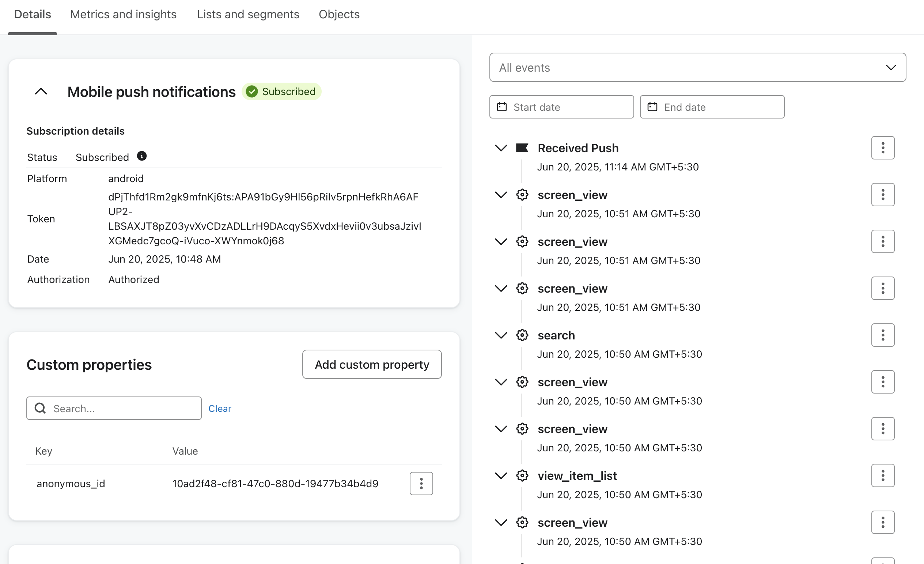Click the gear icon of screen_view just below search

tap(522, 382)
